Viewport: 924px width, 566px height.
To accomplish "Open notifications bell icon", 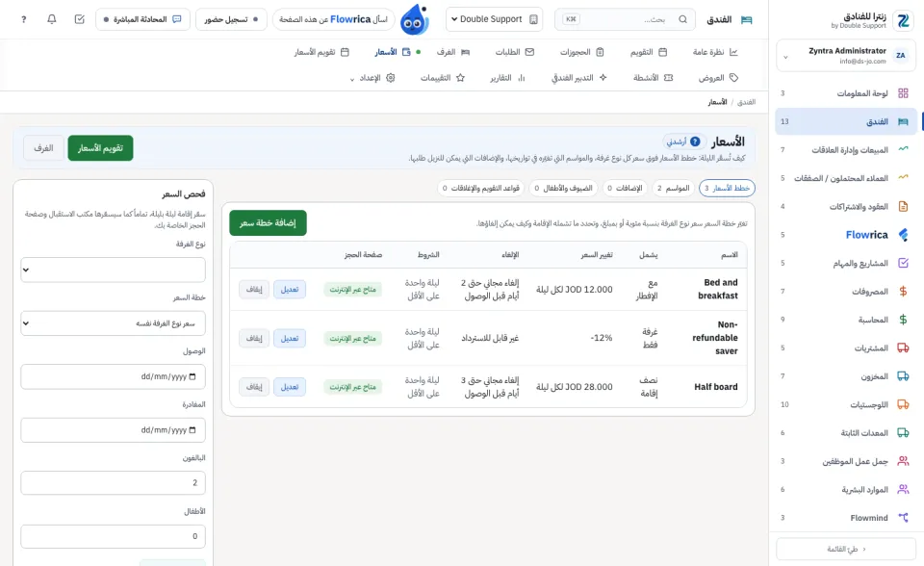I will [52, 19].
